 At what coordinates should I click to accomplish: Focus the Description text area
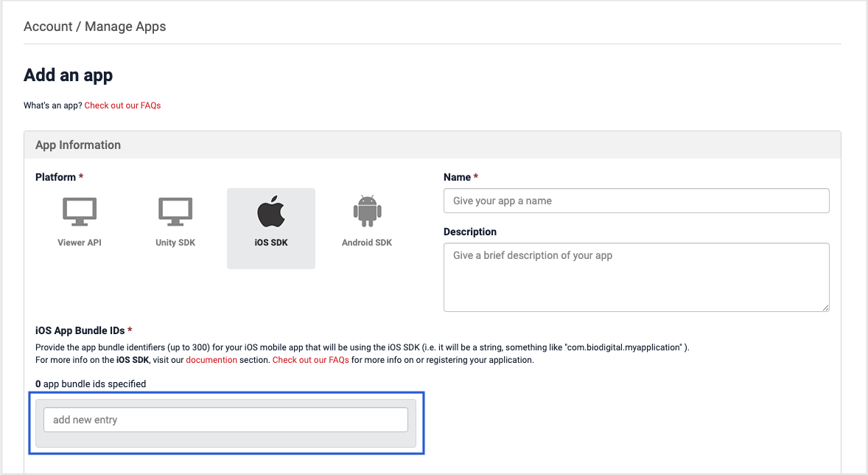[x=636, y=277]
